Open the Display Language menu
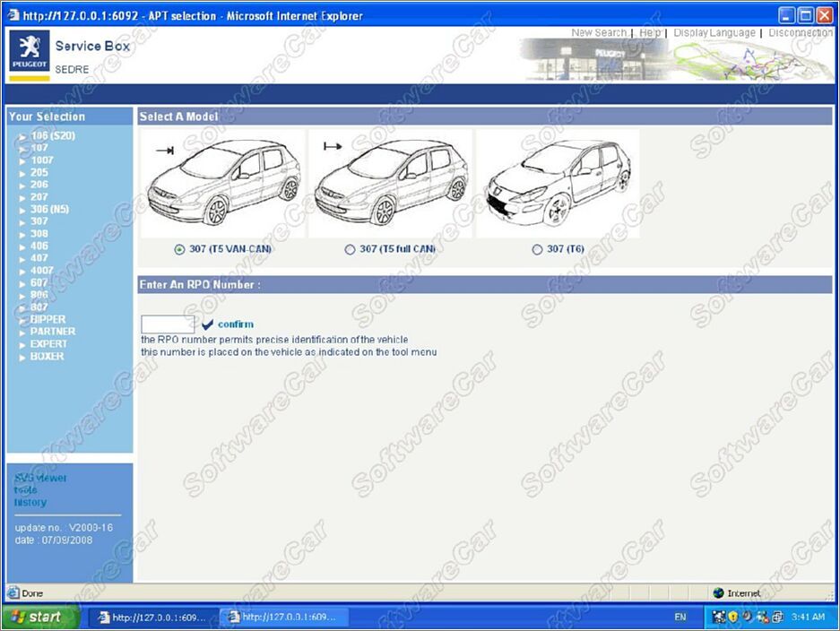The image size is (840, 631). [x=714, y=33]
